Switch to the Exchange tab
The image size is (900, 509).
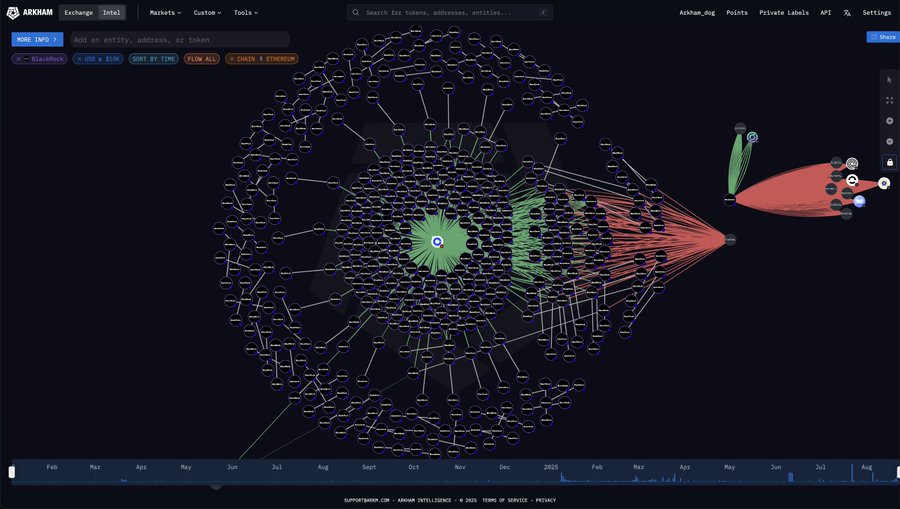pyautogui.click(x=78, y=13)
